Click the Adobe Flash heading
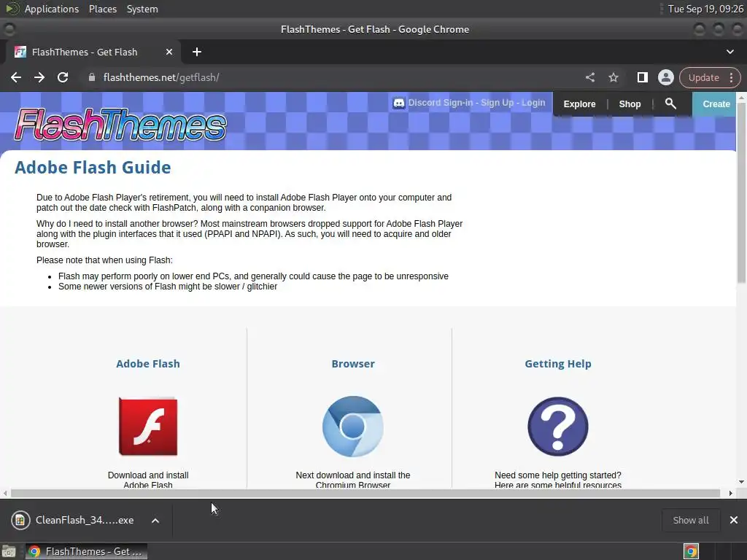The height and width of the screenshot is (560, 747). [148, 364]
